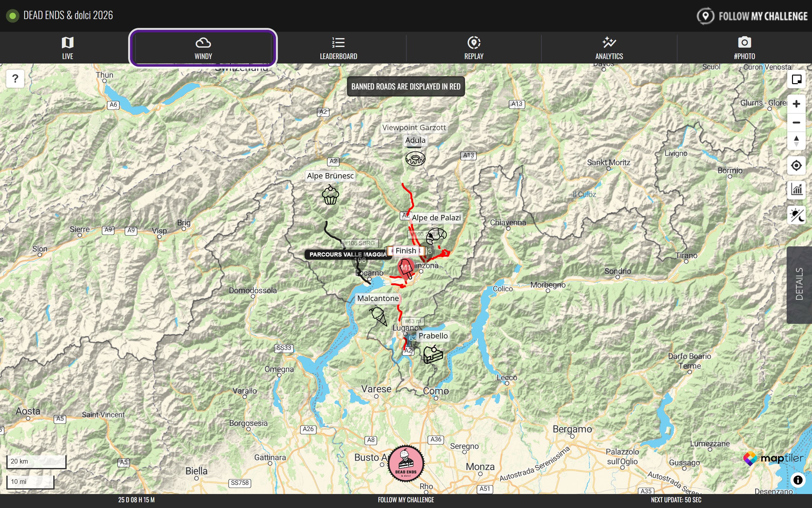The width and height of the screenshot is (812, 508).
Task: Open the LIVE map tab
Action: click(68, 48)
